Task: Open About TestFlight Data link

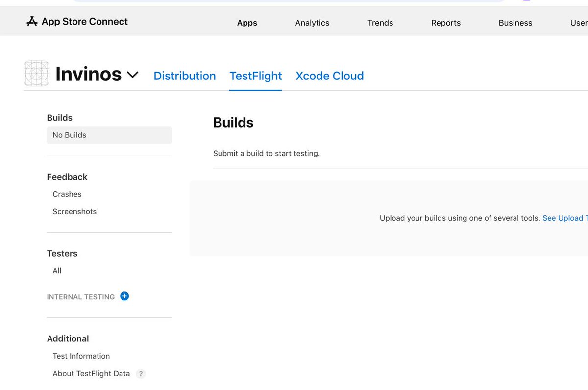Action: [91, 374]
